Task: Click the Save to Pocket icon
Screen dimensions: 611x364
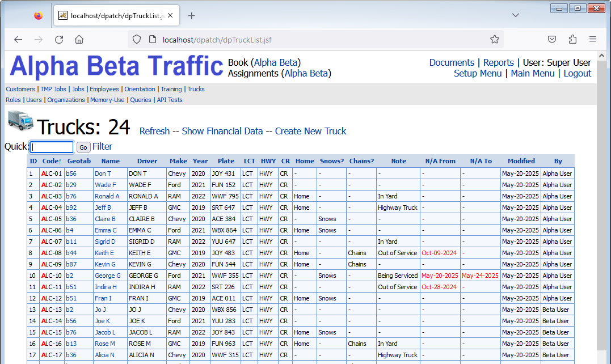Action: [551, 39]
